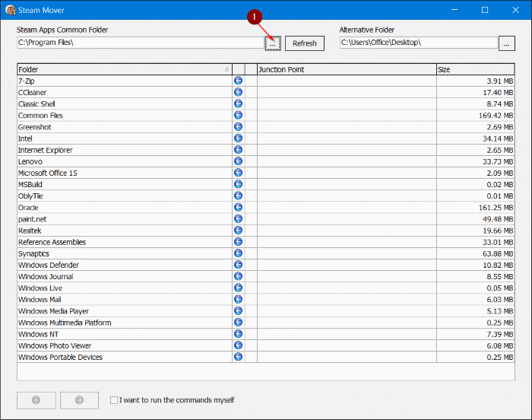Click the blue arrow icon for Windows Photo Viewer
Screen dimensions: 532x420
click(238, 345)
